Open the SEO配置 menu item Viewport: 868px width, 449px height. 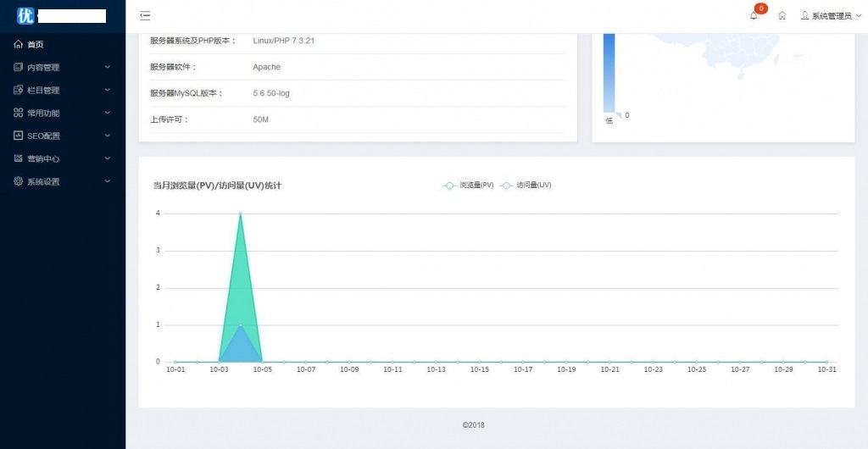click(x=43, y=136)
